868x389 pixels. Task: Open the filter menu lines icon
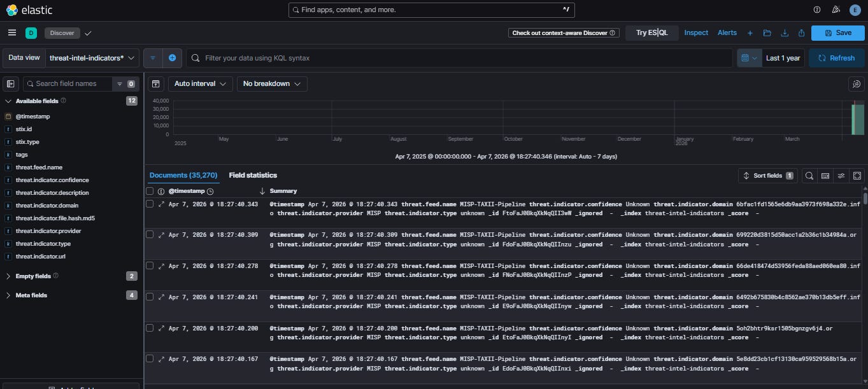pyautogui.click(x=153, y=58)
